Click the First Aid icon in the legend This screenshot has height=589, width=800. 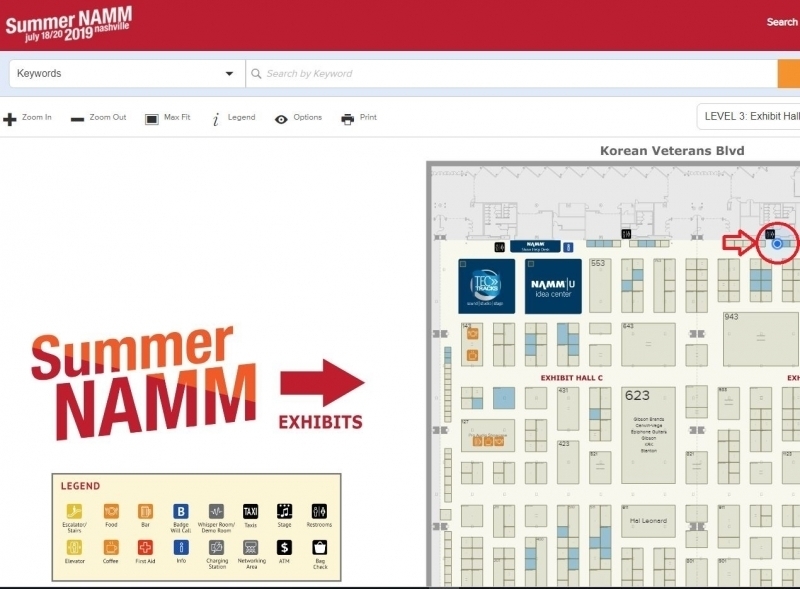click(x=145, y=548)
